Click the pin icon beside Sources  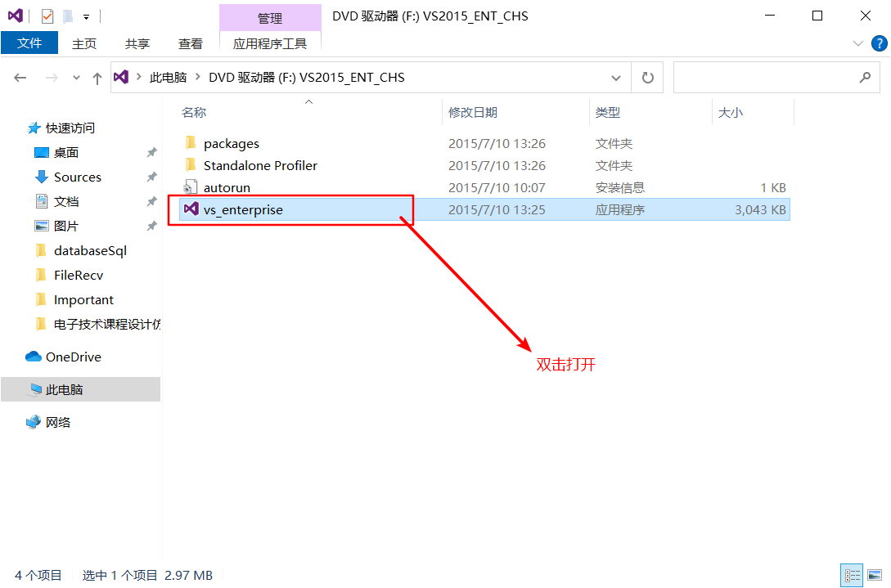151,177
